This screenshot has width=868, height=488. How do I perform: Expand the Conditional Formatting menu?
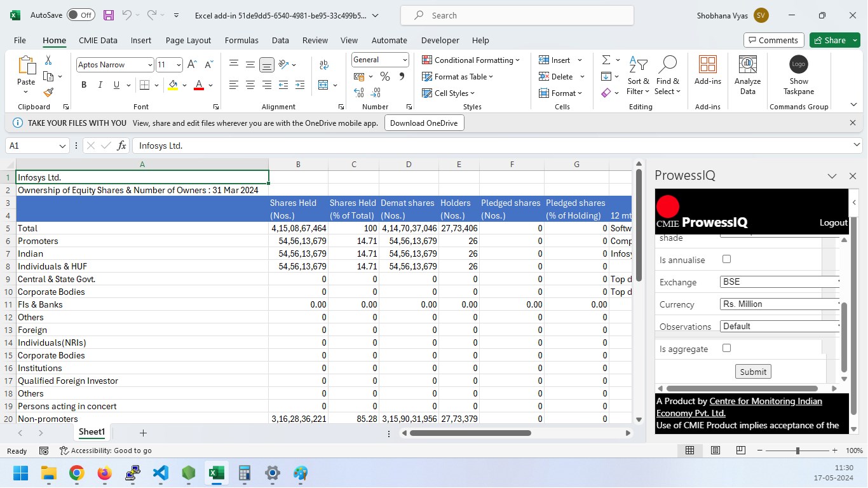(471, 60)
